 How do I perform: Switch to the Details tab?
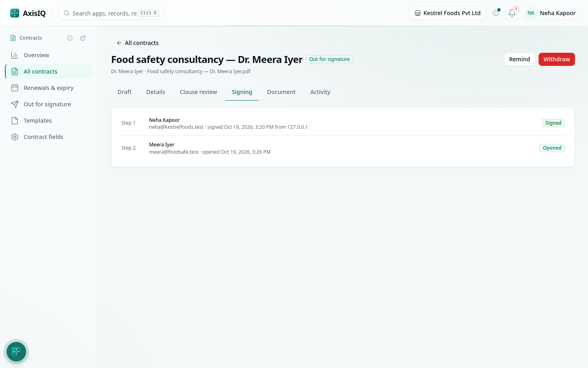(x=156, y=92)
